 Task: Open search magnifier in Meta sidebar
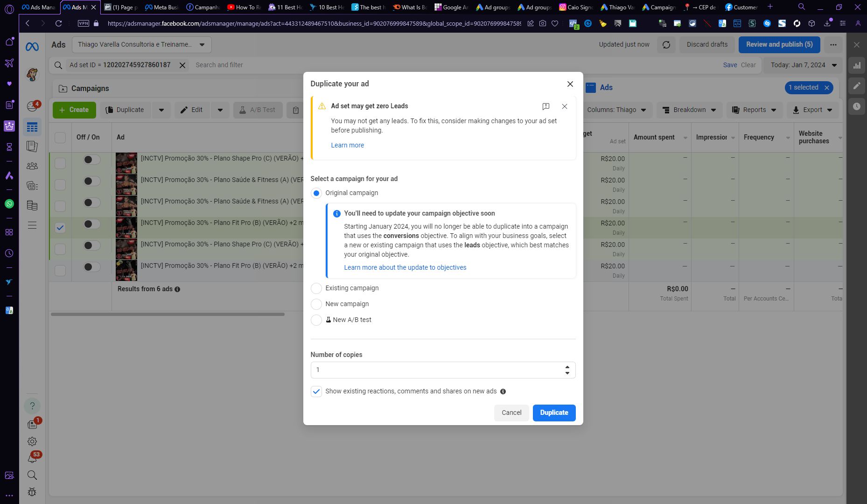[x=32, y=475]
